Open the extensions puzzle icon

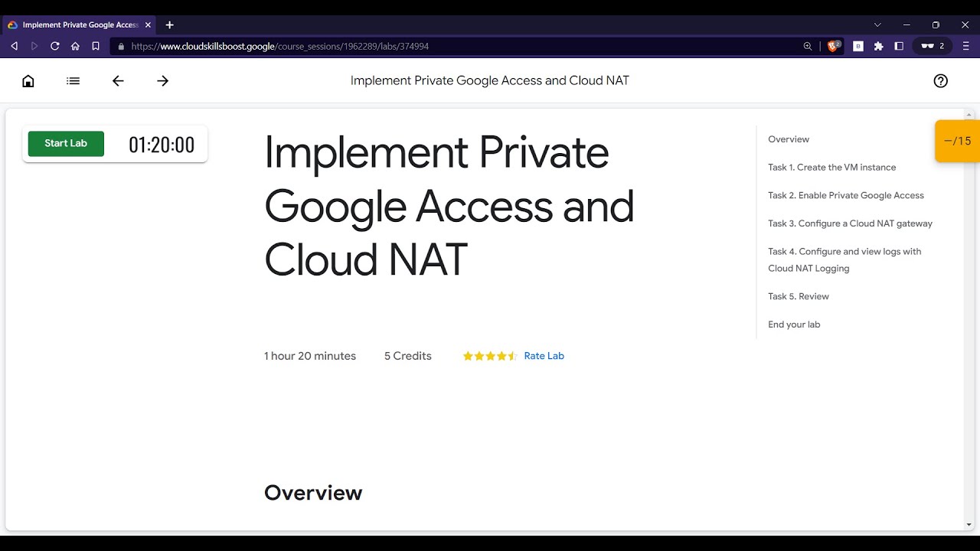click(x=878, y=46)
